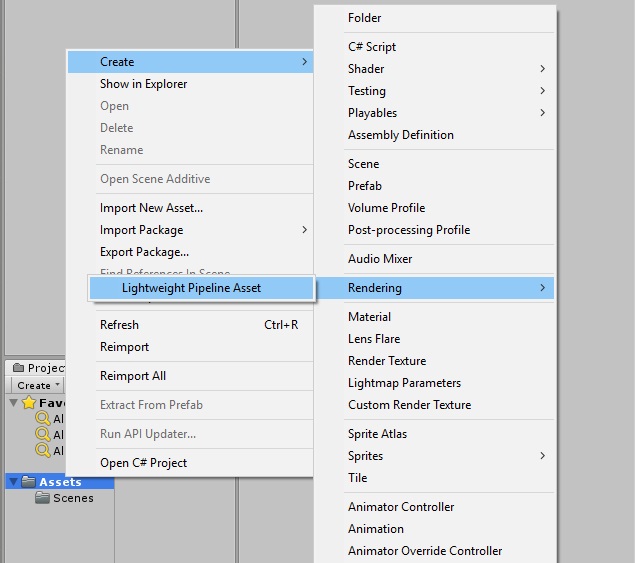
Task: Click the Favorites star icon
Action: (27, 403)
